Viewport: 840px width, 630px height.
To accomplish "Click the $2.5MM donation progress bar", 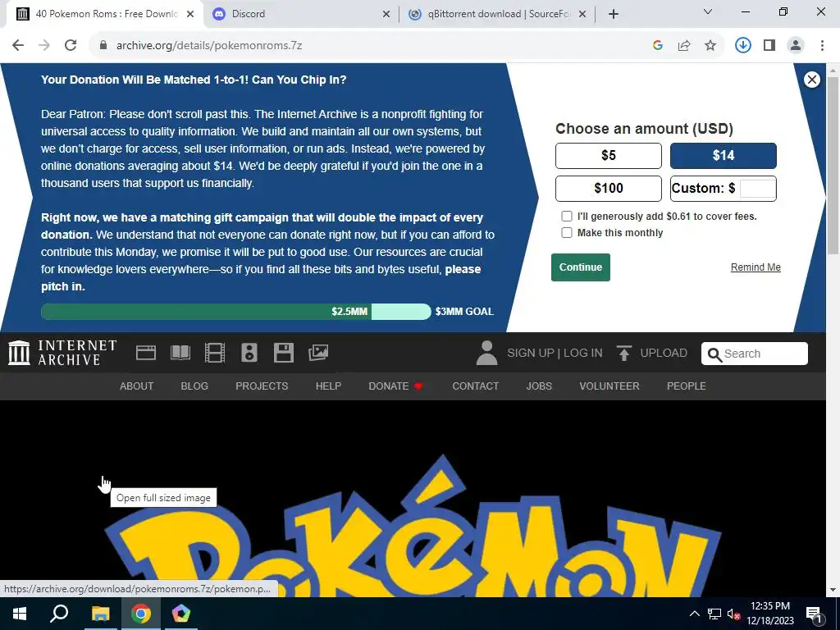I will pyautogui.click(x=235, y=312).
